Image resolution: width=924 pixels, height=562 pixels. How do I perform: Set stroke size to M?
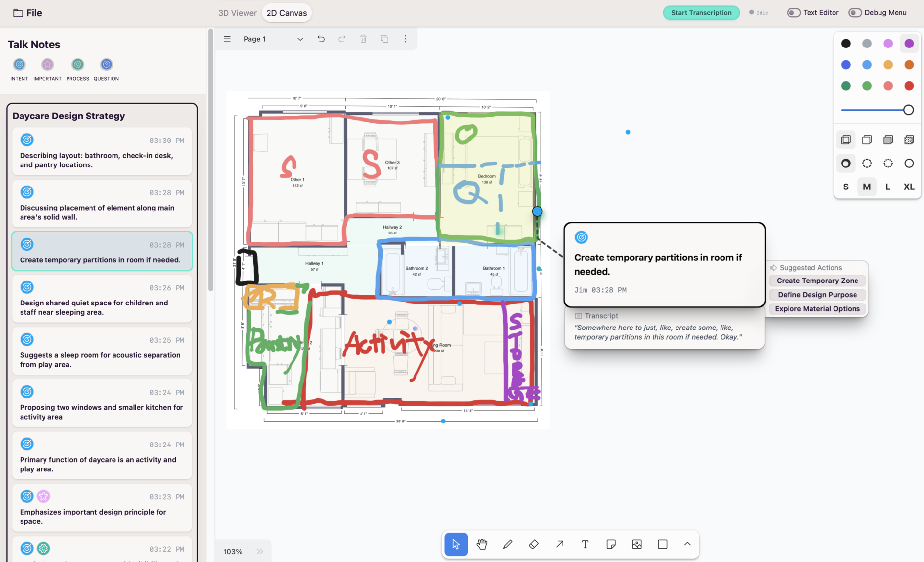pos(867,187)
